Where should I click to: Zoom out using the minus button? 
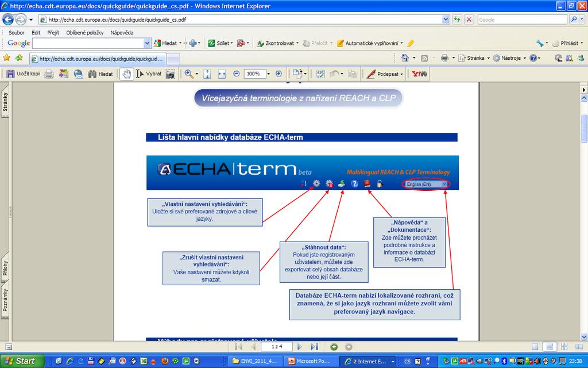236,74
